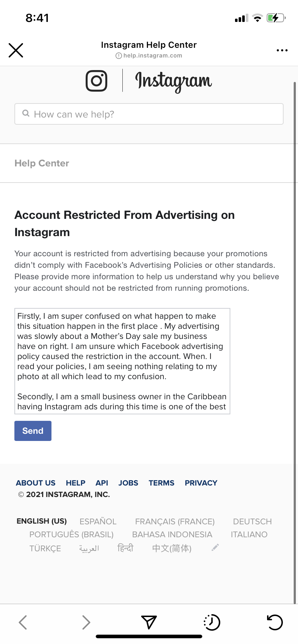The height and width of the screenshot is (644, 298).
Task: Go back using the left arrow
Action: tap(23, 622)
